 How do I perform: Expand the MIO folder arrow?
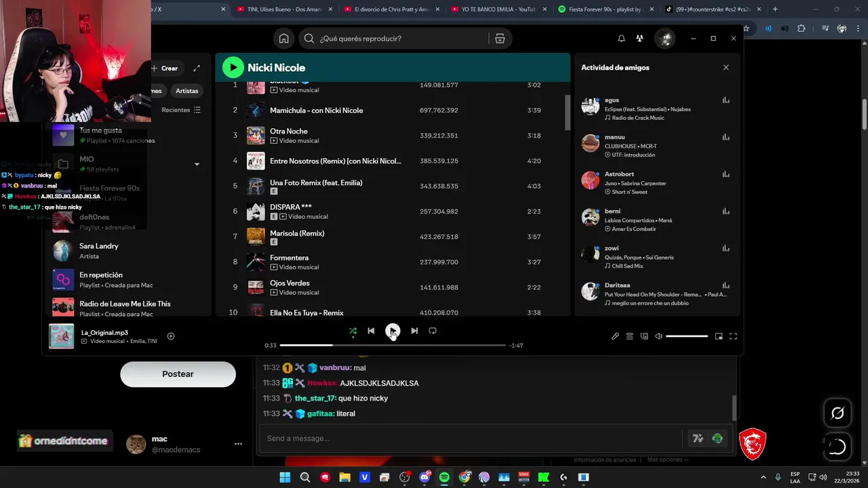coord(197,164)
